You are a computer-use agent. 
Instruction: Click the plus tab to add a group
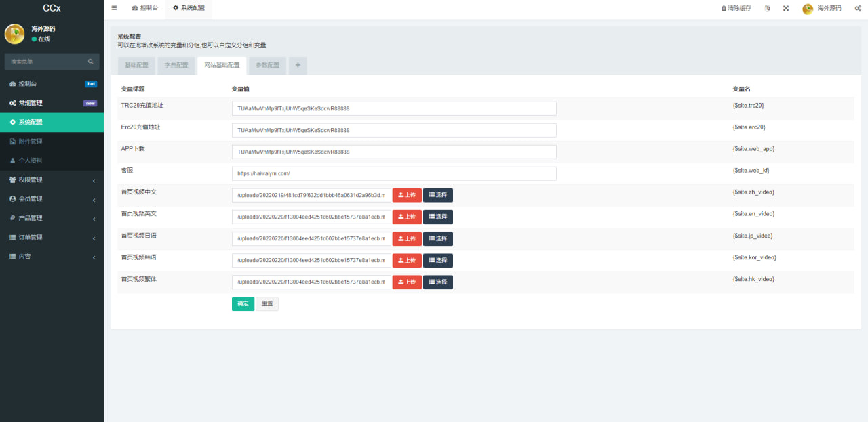298,66
